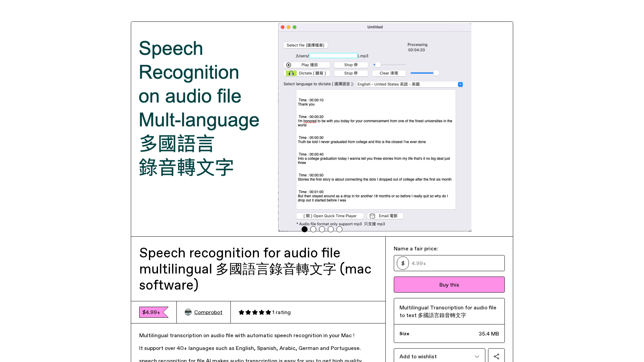Open language dropdown arrow in preview image
This screenshot has height=362, width=644.
pyautogui.click(x=460, y=84)
